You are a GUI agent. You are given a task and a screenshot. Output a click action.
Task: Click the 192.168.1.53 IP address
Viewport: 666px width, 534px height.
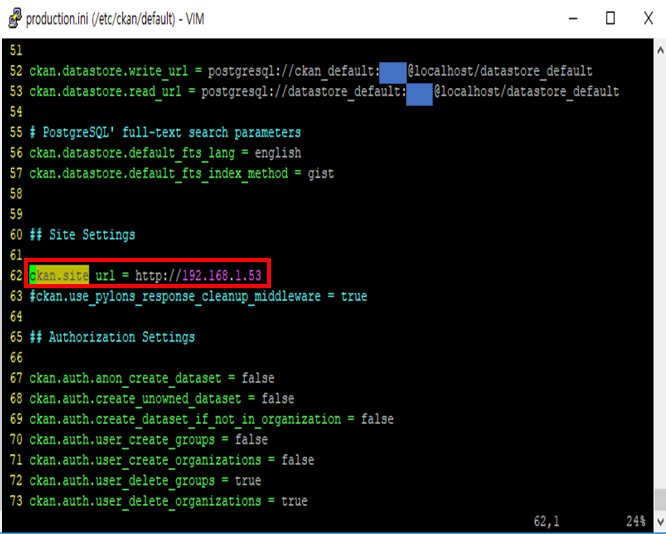pyautogui.click(x=221, y=276)
